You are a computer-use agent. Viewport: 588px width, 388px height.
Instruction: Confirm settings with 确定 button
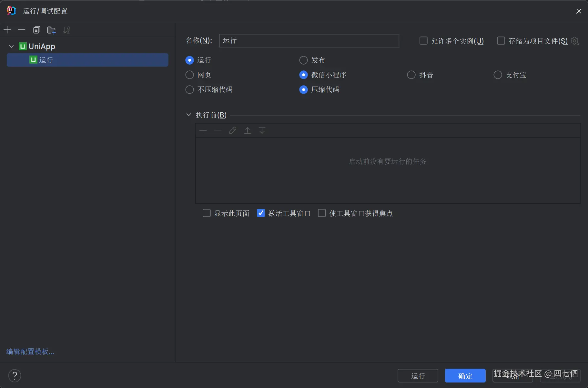465,375
